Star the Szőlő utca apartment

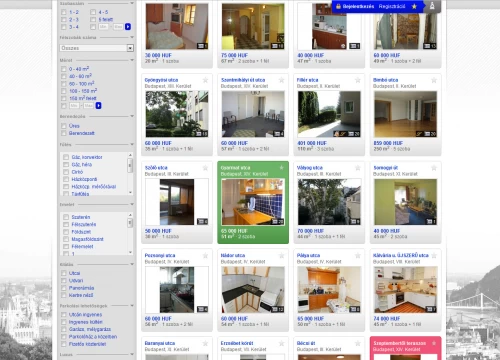pos(205,168)
